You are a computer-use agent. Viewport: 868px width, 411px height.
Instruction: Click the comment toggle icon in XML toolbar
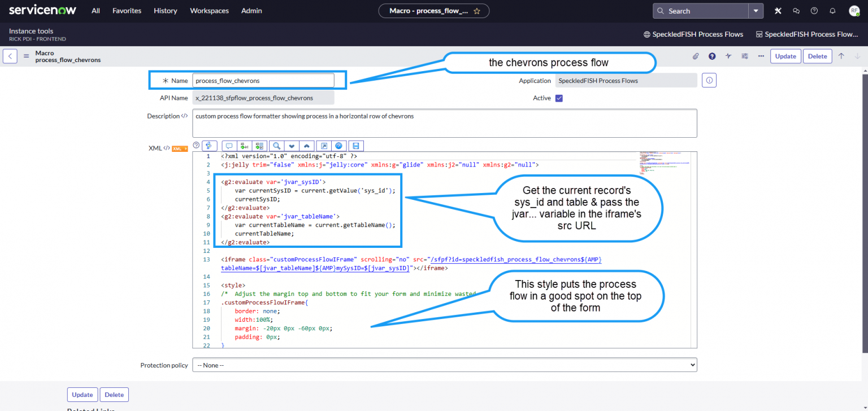click(x=228, y=146)
